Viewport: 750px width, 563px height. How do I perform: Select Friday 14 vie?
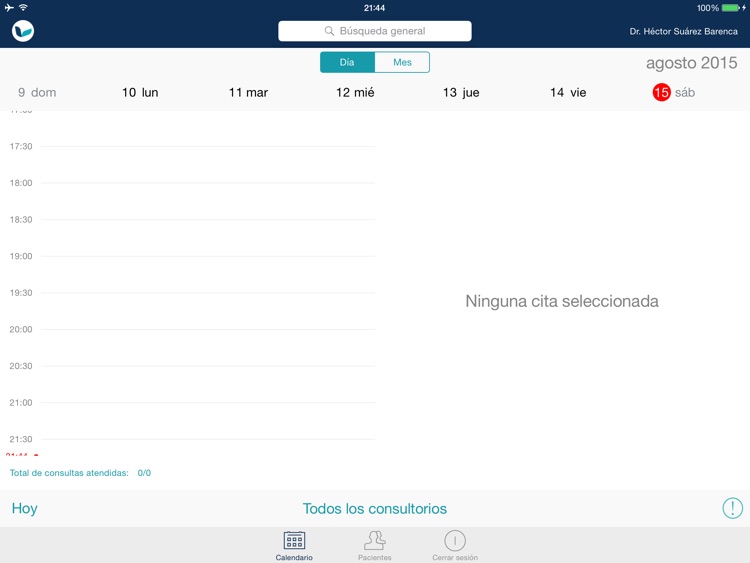(x=568, y=92)
